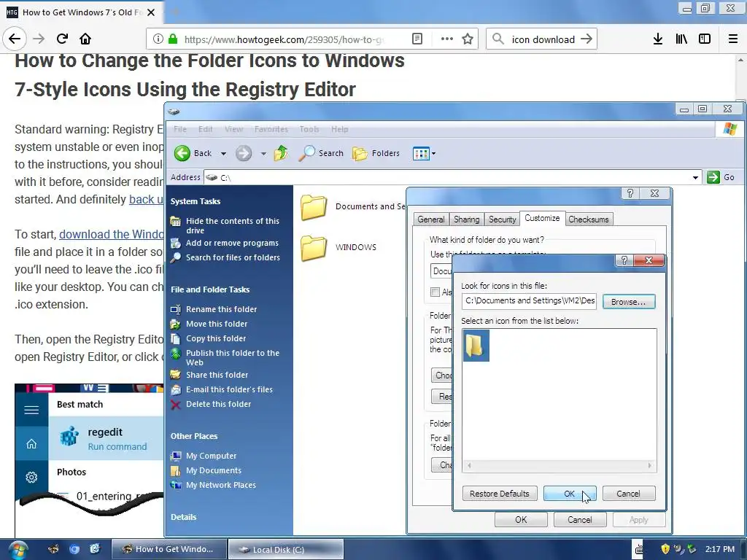Click Firefox forward arrow button
The image size is (747, 560).
pyautogui.click(x=39, y=39)
